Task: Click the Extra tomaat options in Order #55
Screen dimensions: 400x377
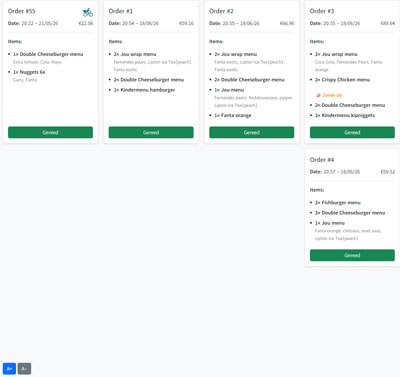Action: click(37, 62)
